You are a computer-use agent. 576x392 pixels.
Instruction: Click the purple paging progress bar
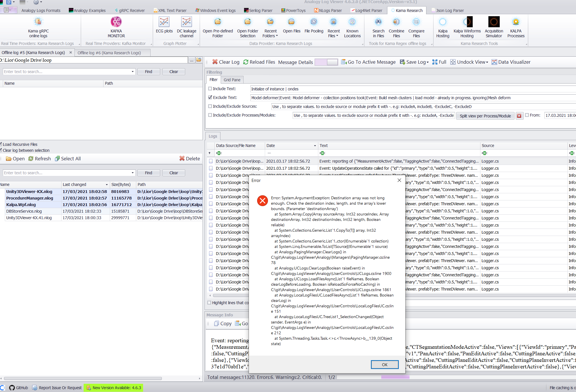coord(395,377)
